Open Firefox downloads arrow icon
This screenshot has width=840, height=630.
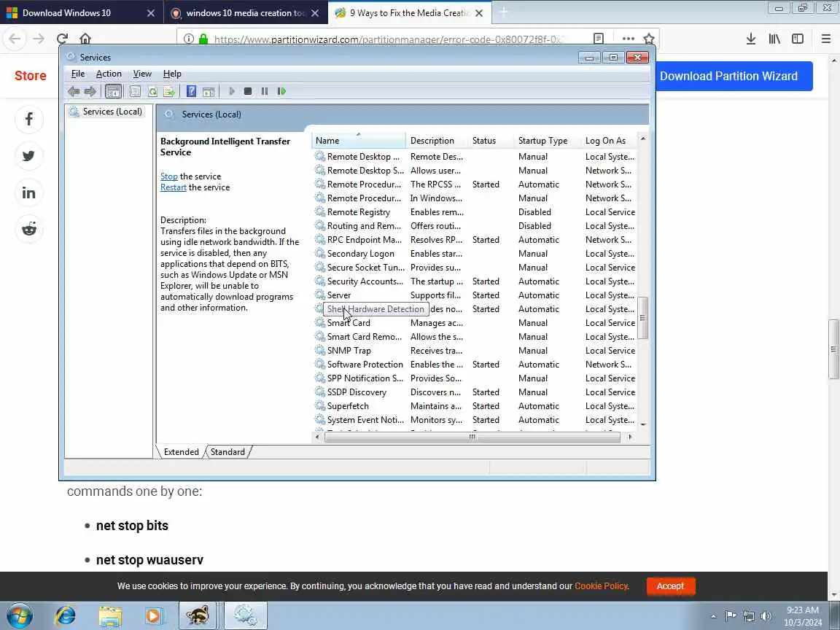(751, 39)
